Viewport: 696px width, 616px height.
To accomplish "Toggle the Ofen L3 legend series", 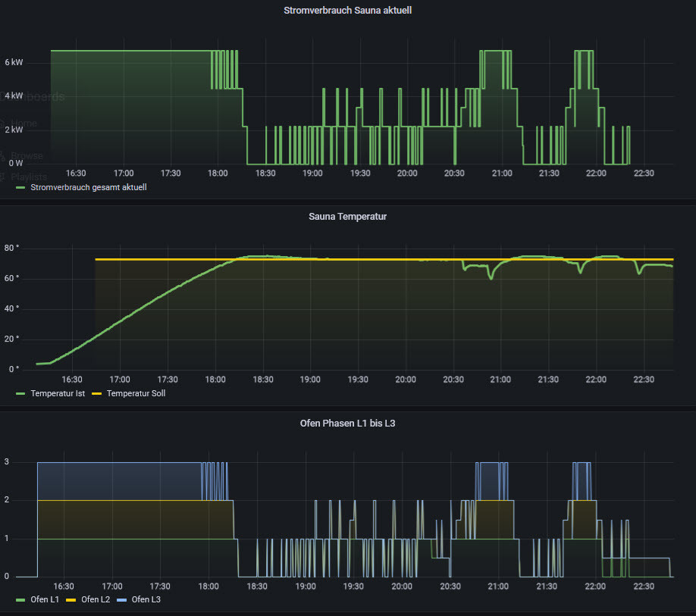I will coord(146,599).
